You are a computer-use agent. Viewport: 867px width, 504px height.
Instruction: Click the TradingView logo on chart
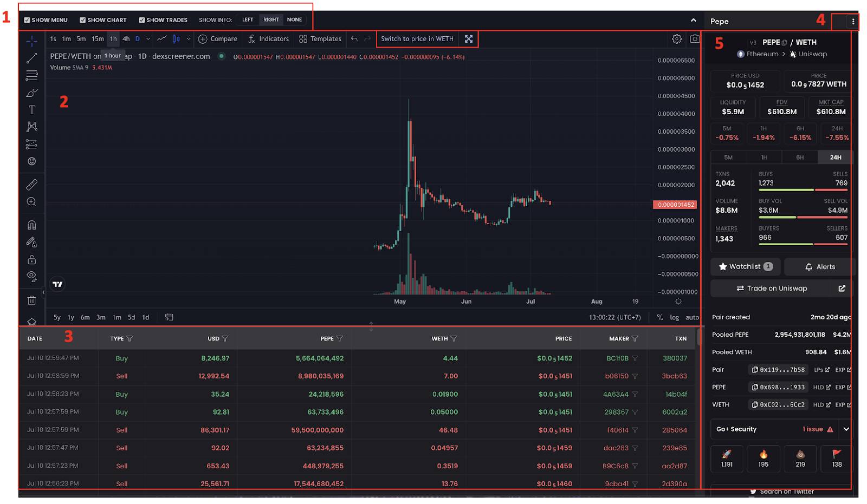point(57,284)
